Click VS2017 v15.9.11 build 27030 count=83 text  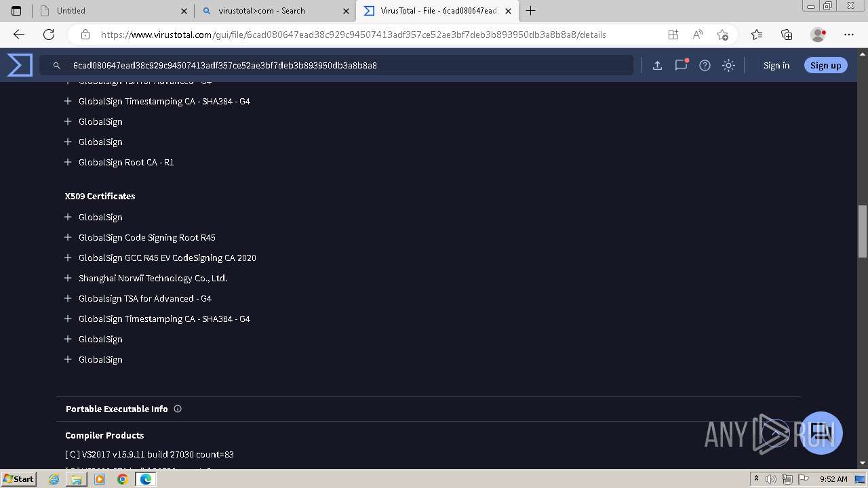[149, 454]
